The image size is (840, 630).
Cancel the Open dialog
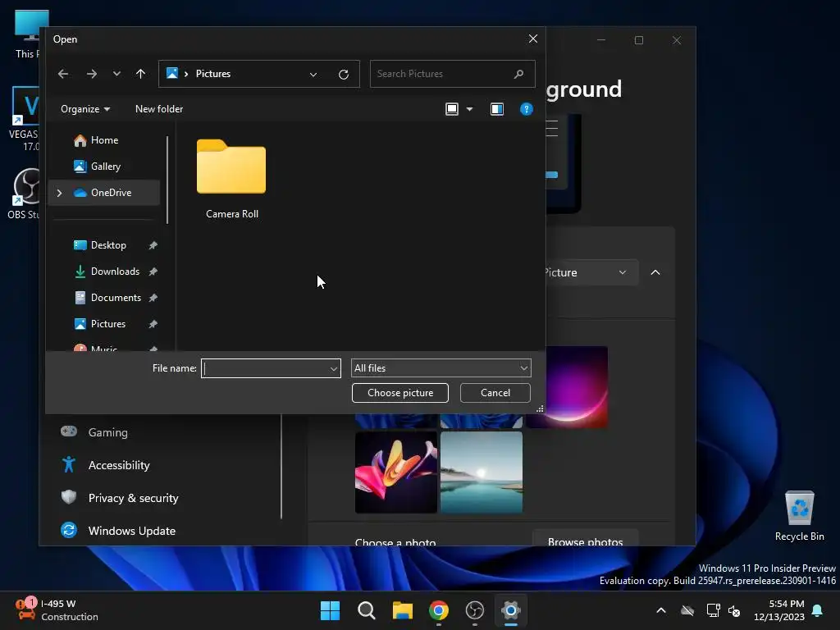click(x=495, y=393)
